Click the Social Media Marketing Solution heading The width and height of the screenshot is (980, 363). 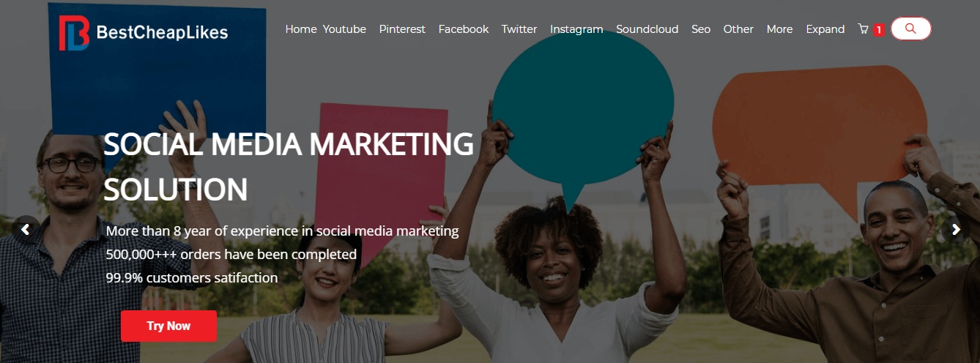point(289,167)
